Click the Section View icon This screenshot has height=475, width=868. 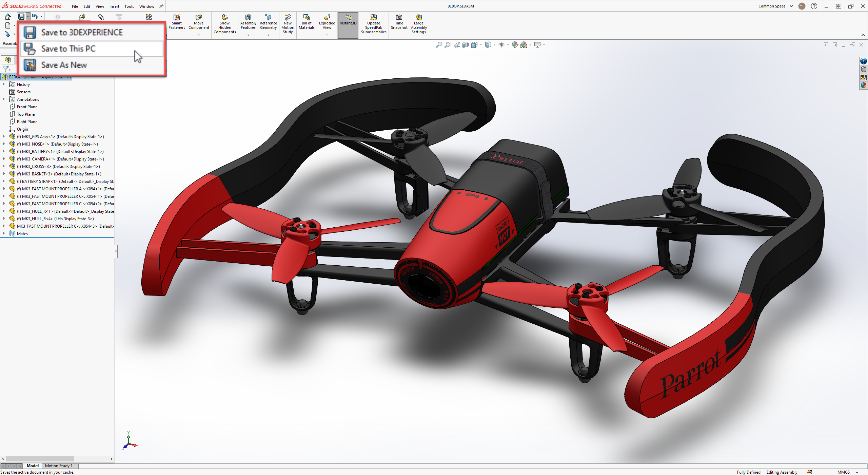(466, 45)
